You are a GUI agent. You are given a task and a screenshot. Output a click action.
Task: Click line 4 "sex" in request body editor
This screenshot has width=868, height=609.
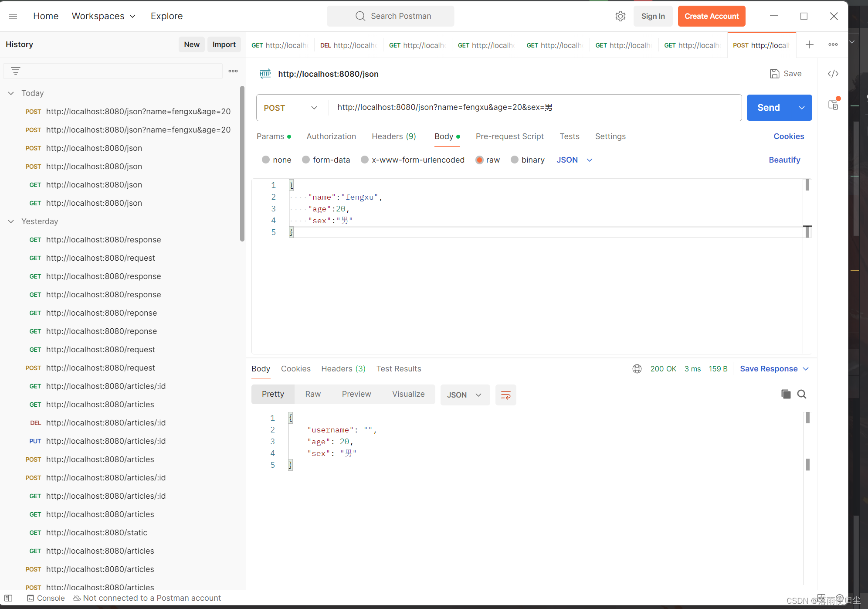[x=330, y=221]
